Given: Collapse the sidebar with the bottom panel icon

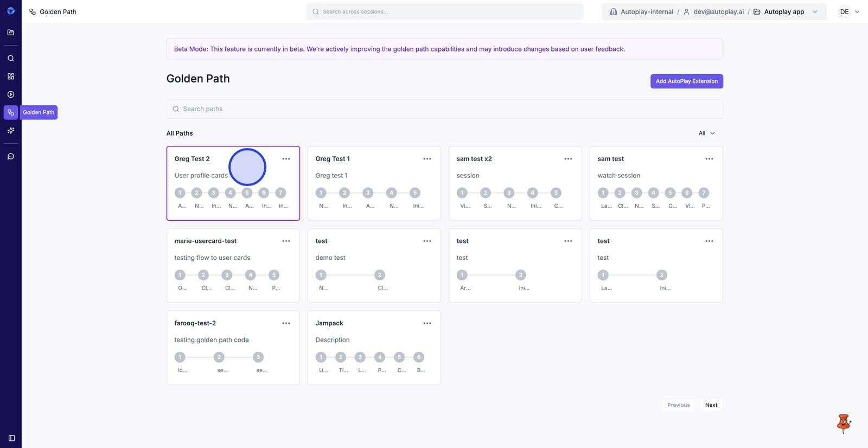Looking at the screenshot, I should [11, 438].
